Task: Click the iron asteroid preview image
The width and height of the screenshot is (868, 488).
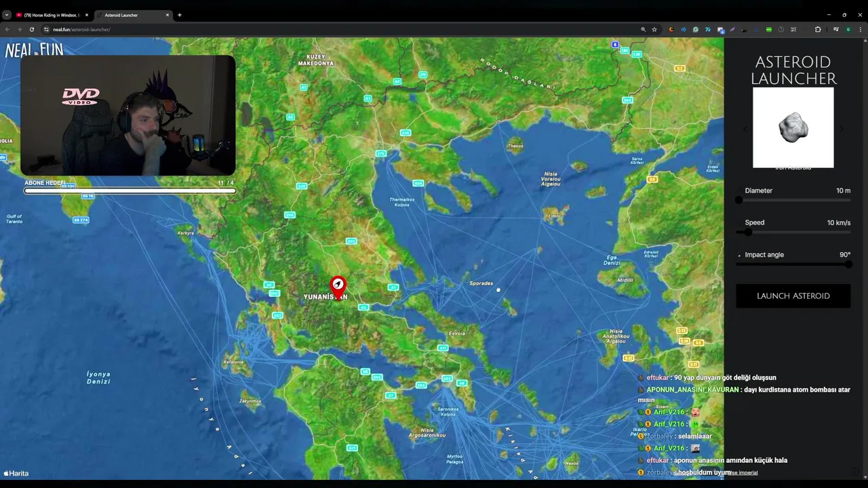Action: point(793,127)
